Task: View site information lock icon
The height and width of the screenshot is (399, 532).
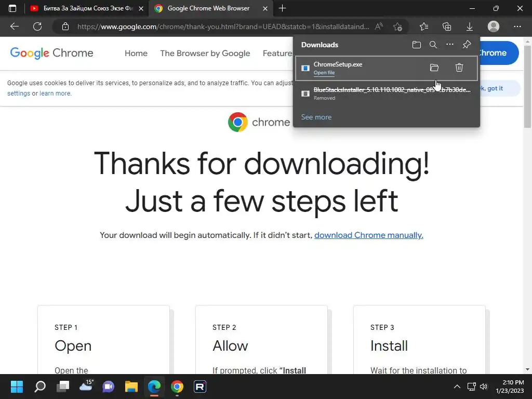Action: (65, 26)
